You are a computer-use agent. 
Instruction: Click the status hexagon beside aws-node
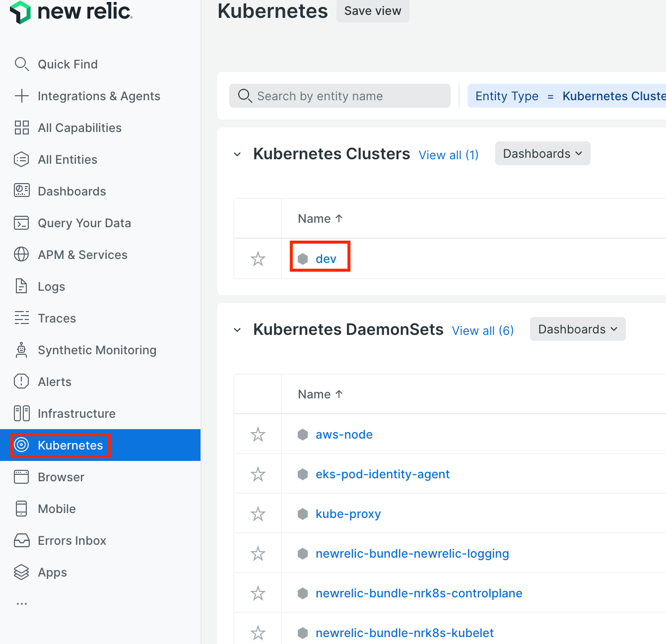pos(303,435)
